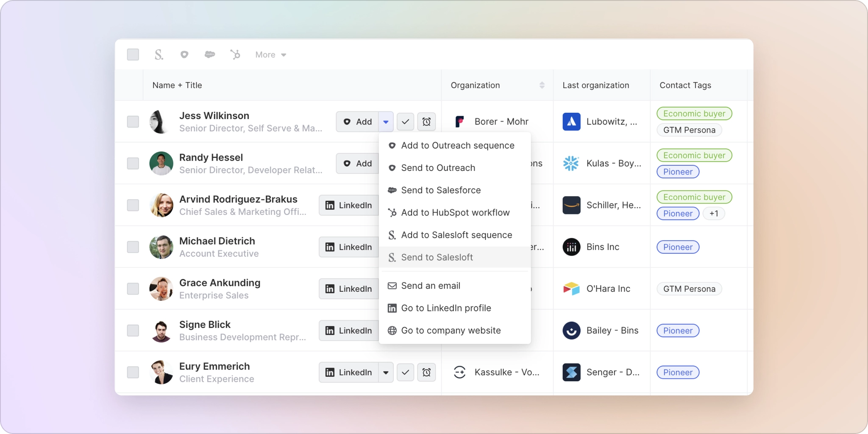Choose Send to Salesforce from the menu
The height and width of the screenshot is (434, 868).
click(x=441, y=190)
